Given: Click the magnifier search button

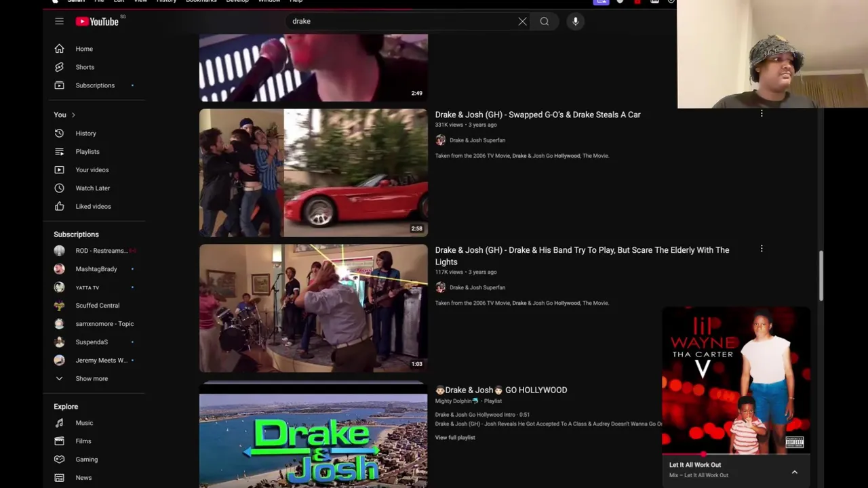Looking at the screenshot, I should pos(544,21).
